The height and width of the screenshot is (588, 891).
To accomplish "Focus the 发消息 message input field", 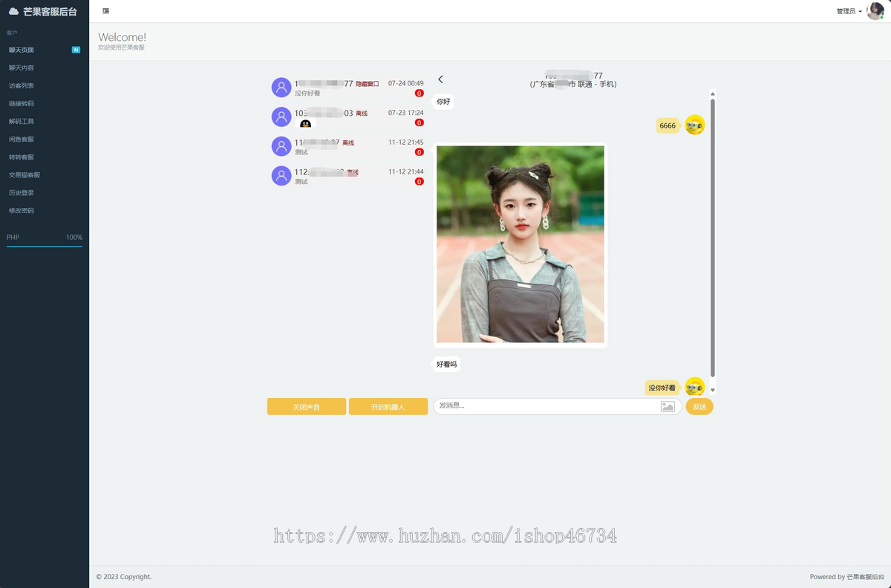I will [x=547, y=406].
